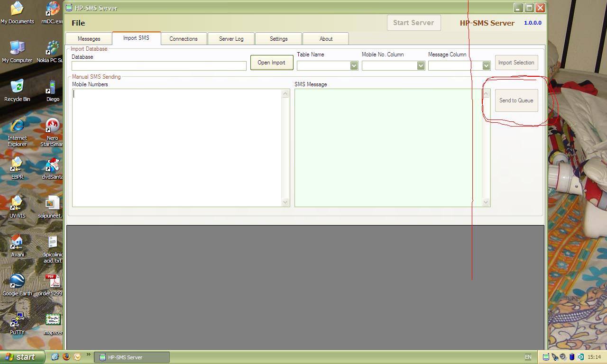The height and width of the screenshot is (364, 607).
Task: Click the Open Import button
Action: point(271,63)
